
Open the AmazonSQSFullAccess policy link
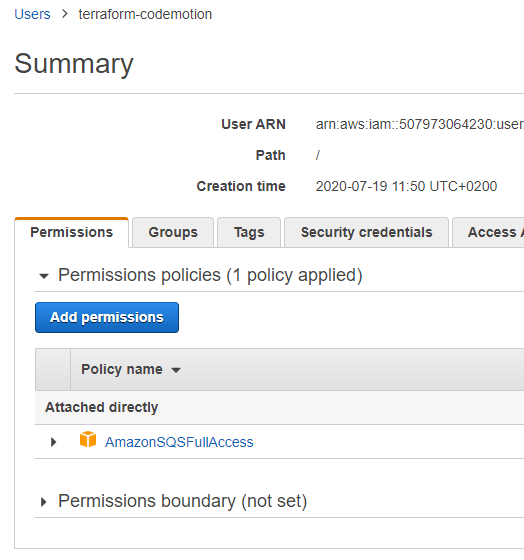[179, 442]
